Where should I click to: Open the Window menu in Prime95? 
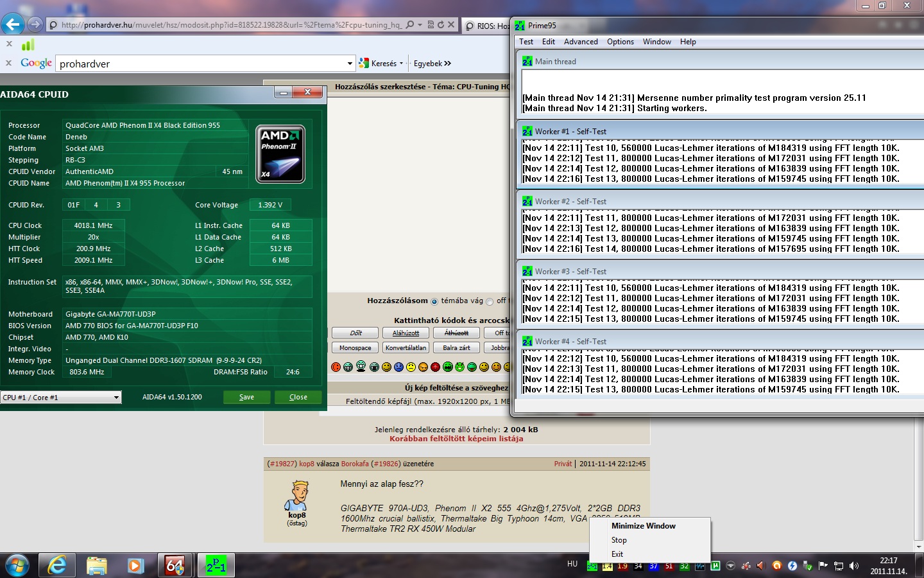pyautogui.click(x=657, y=42)
